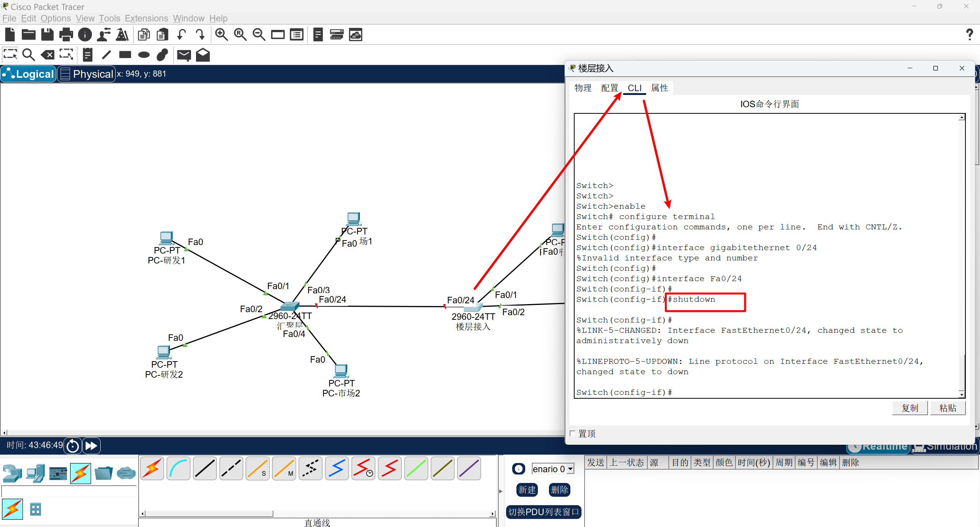Undo the last action
980x527 pixels.
(181, 35)
